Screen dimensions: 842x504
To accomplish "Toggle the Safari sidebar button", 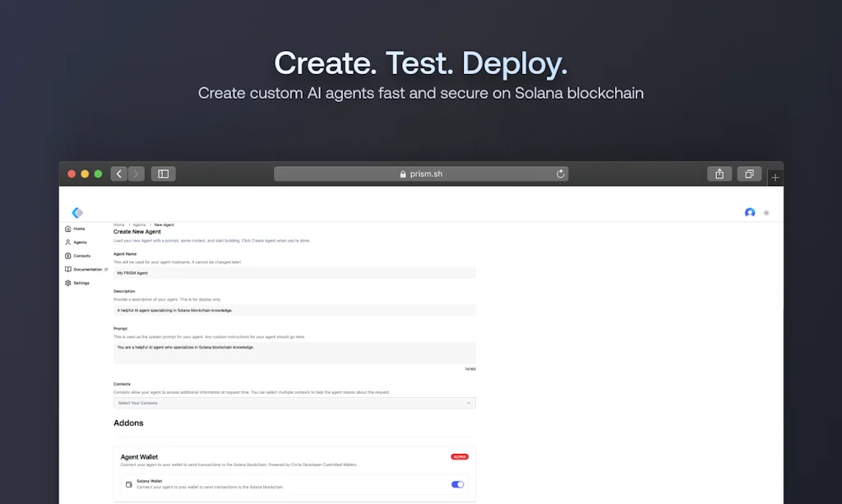I will [163, 173].
